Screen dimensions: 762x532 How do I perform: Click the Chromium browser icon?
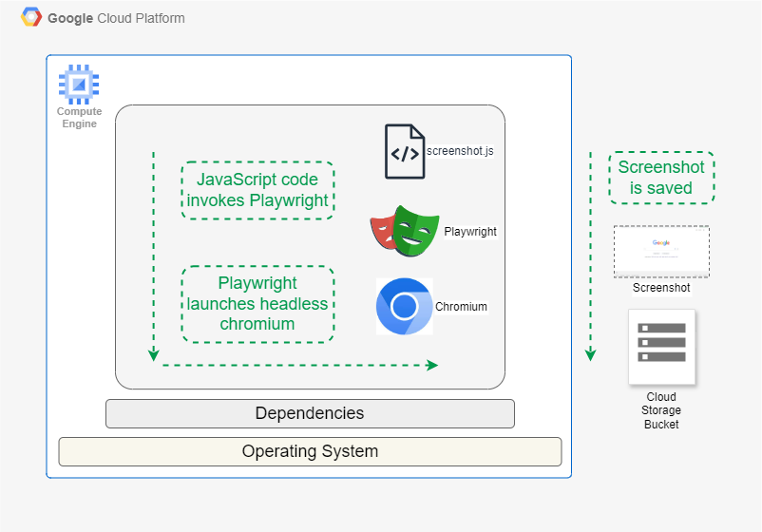(x=404, y=307)
